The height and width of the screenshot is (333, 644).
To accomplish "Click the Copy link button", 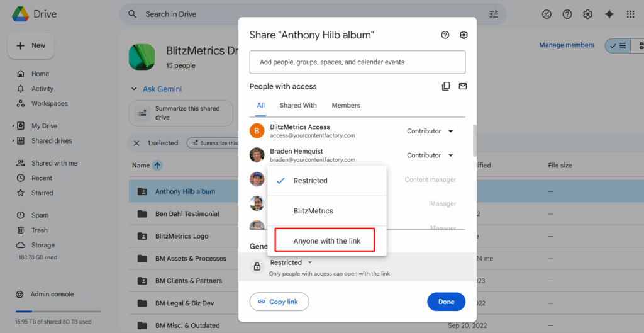I will pyautogui.click(x=279, y=302).
